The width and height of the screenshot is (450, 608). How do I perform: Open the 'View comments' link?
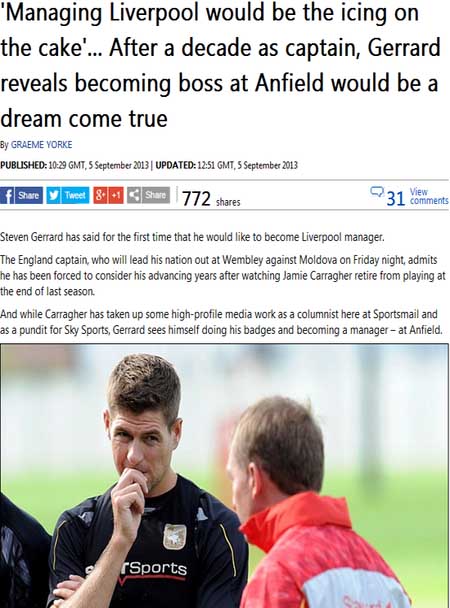(429, 196)
